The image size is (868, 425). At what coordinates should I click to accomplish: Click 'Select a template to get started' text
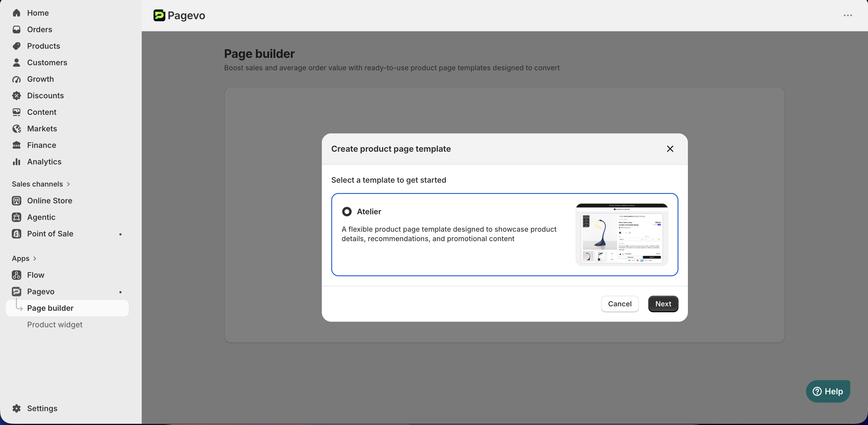389,180
